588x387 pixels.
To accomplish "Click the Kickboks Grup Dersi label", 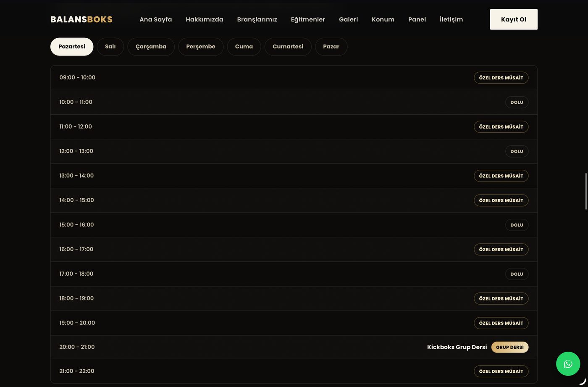I will pyautogui.click(x=457, y=347).
